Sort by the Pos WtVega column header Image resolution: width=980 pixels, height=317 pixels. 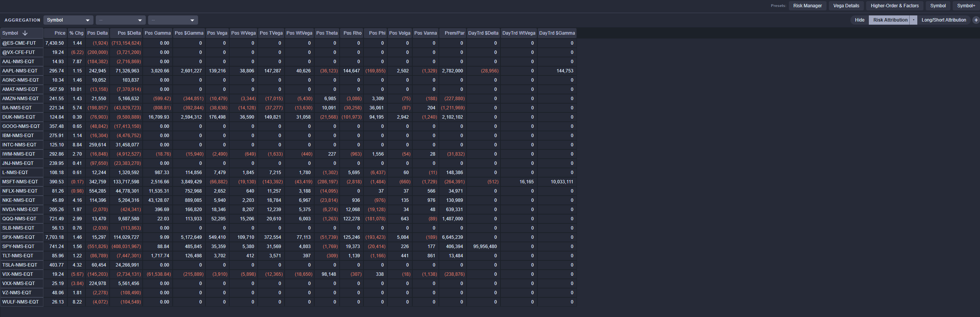click(x=299, y=33)
